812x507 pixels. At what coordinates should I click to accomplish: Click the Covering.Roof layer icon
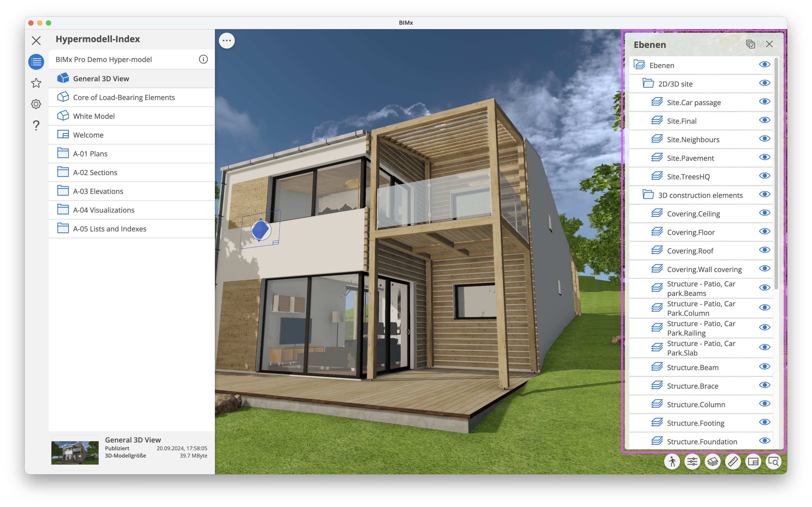coord(657,250)
